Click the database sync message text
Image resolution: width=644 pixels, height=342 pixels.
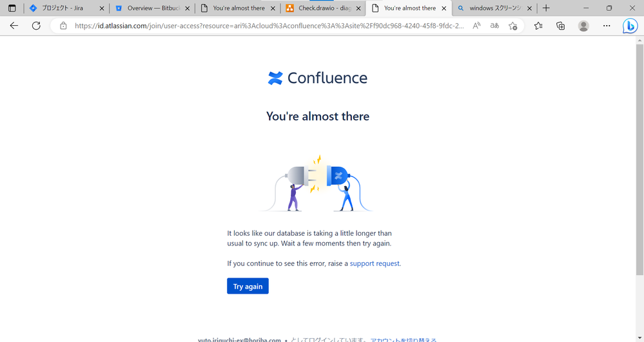309,238
